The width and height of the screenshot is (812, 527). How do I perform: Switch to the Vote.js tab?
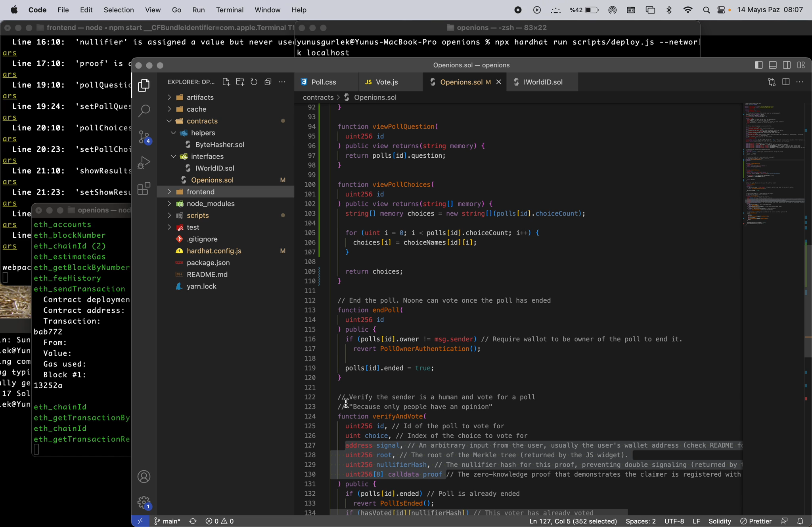[x=391, y=82]
